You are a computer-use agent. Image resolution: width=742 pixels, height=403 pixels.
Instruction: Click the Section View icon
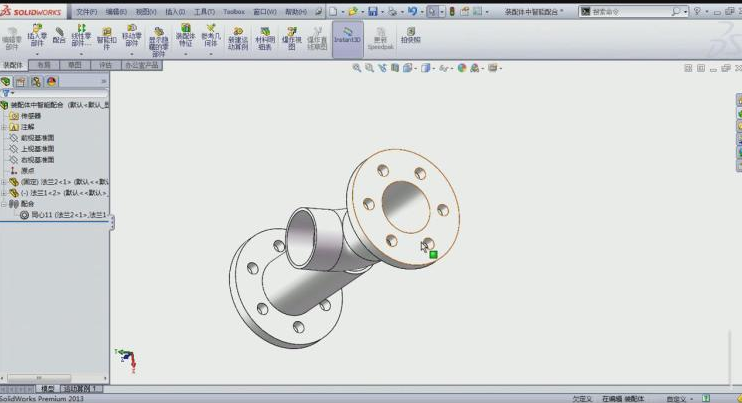[395, 68]
